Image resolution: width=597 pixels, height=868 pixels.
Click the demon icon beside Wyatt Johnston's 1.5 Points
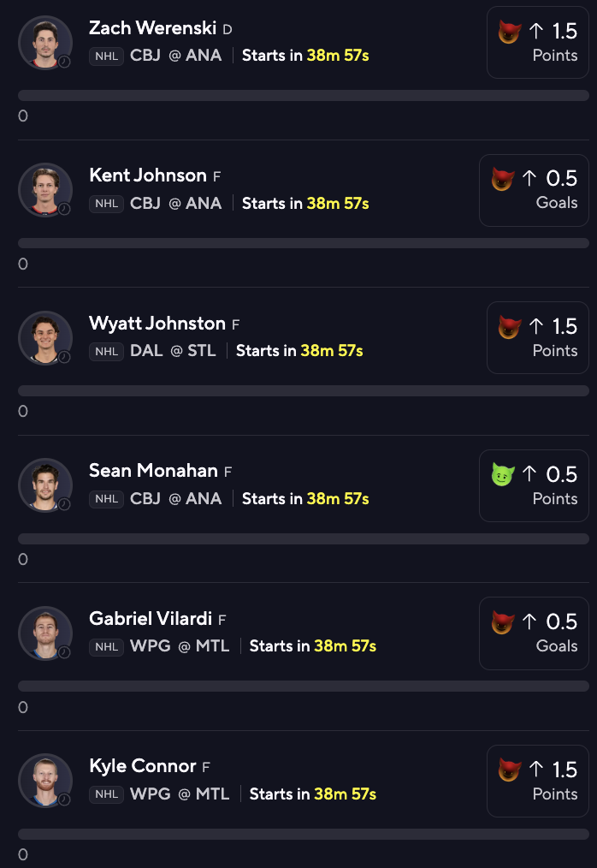pyautogui.click(x=510, y=327)
